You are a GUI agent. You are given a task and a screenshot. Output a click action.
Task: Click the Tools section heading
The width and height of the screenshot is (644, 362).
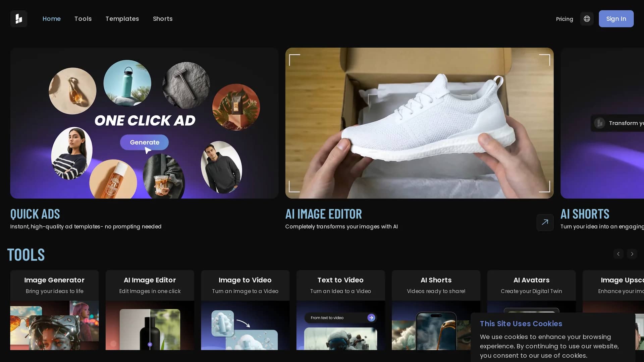point(26,255)
